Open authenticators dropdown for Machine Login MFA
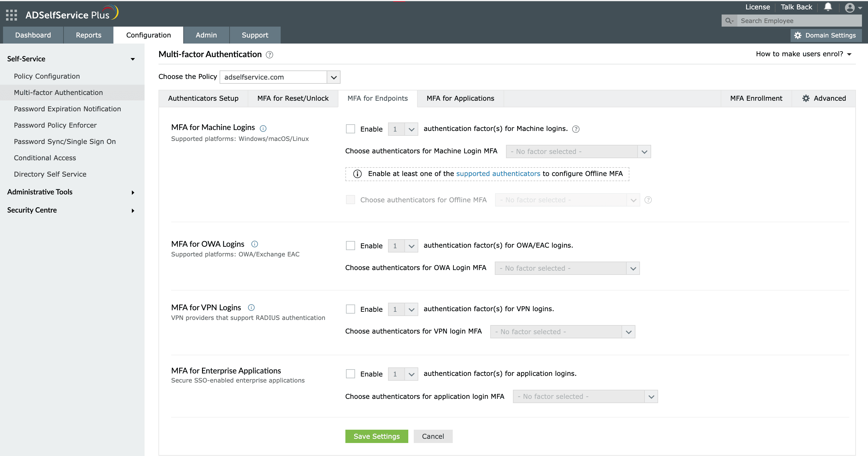 tap(578, 151)
